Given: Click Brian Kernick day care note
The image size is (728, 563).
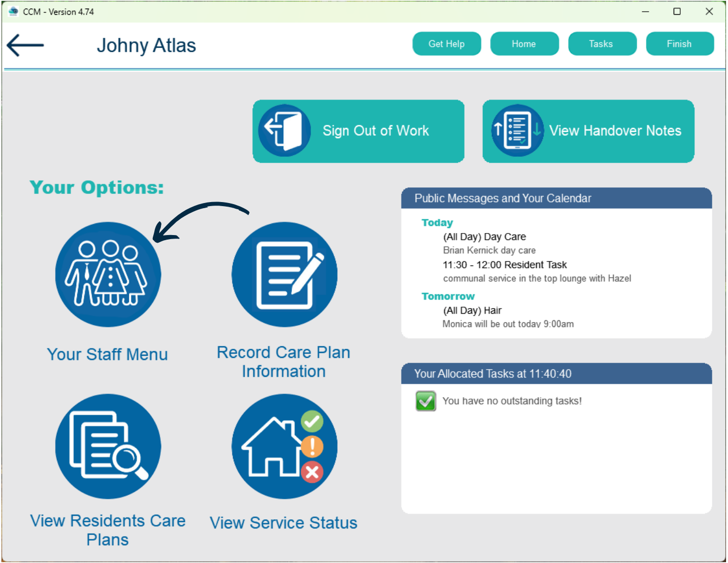Looking at the screenshot, I should click(x=489, y=250).
